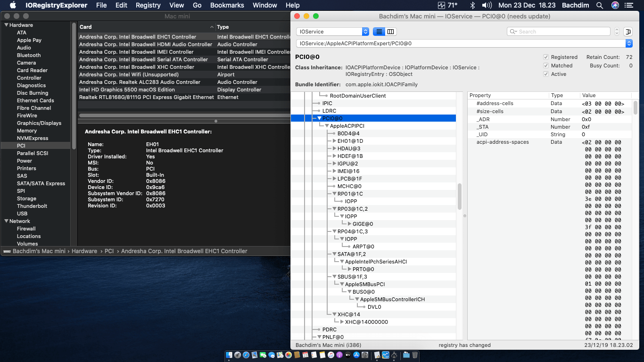Click the IORegistryExplorer search field
The height and width of the screenshot is (362, 644).
pos(559,32)
